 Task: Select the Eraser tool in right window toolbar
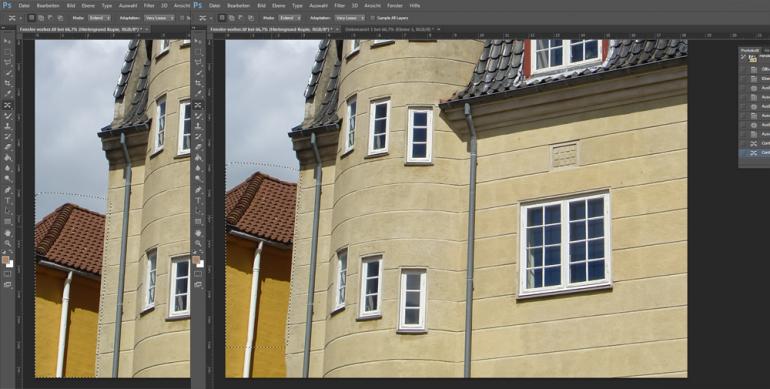point(198,147)
